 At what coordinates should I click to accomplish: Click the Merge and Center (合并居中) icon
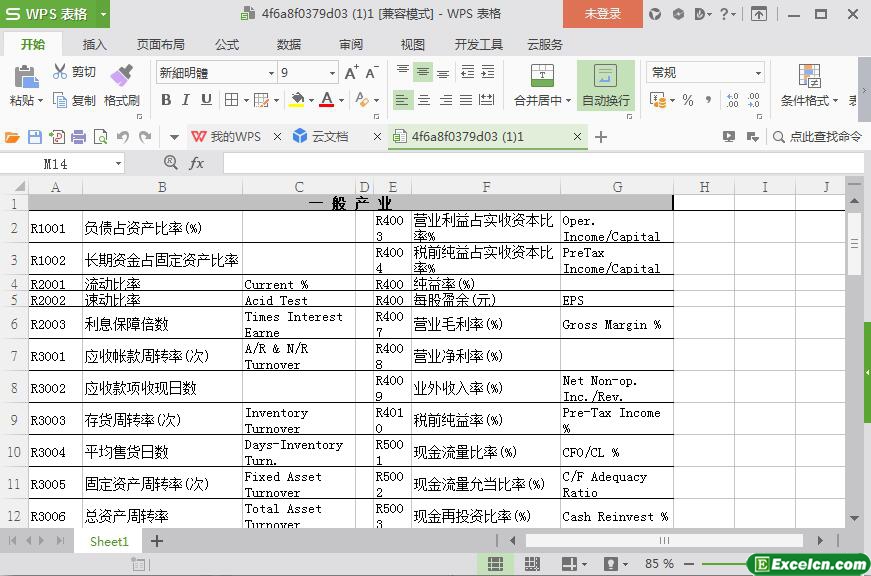click(541, 76)
